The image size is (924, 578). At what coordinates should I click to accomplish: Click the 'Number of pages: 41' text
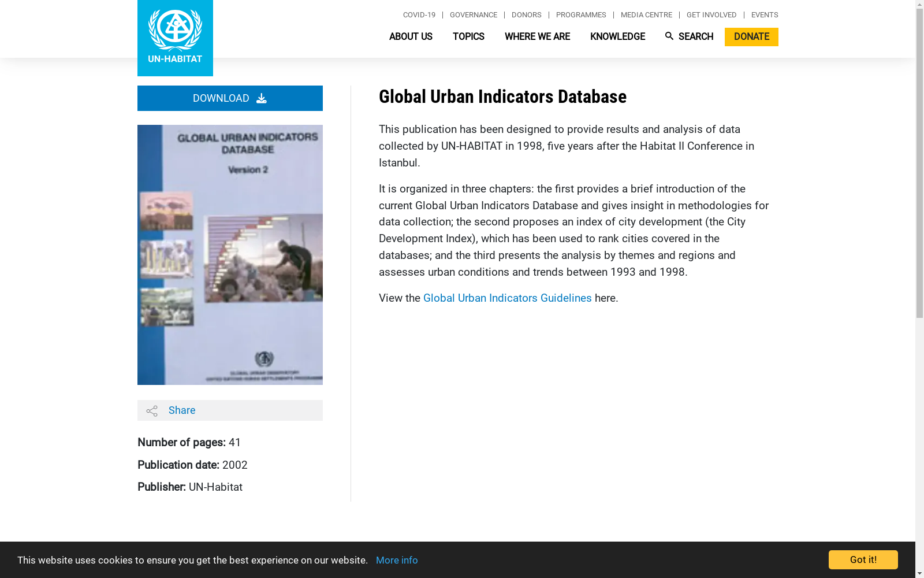(x=189, y=443)
